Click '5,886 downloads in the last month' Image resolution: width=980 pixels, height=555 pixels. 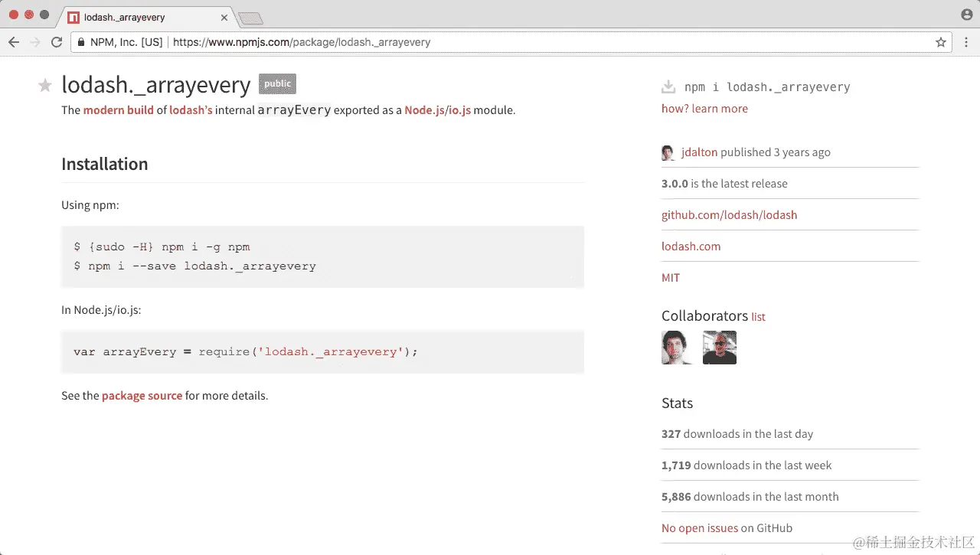click(750, 497)
